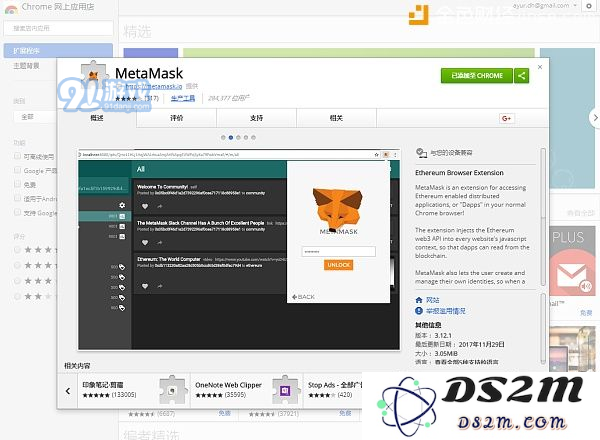The image size is (600, 440).
Task: Click the MetaMask fox extension icon
Action: tap(94, 75)
